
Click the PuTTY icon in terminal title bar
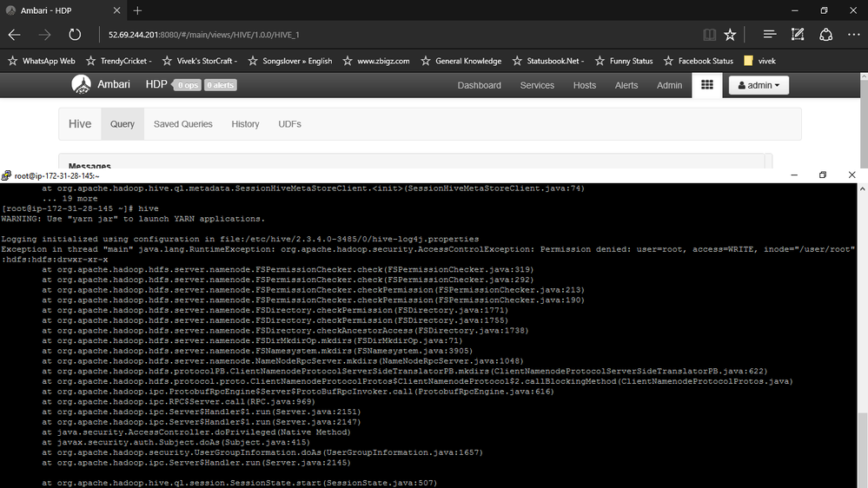coord(6,175)
